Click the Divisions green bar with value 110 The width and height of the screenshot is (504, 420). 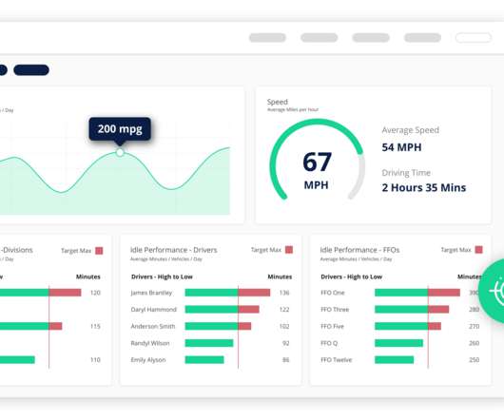coord(17,359)
